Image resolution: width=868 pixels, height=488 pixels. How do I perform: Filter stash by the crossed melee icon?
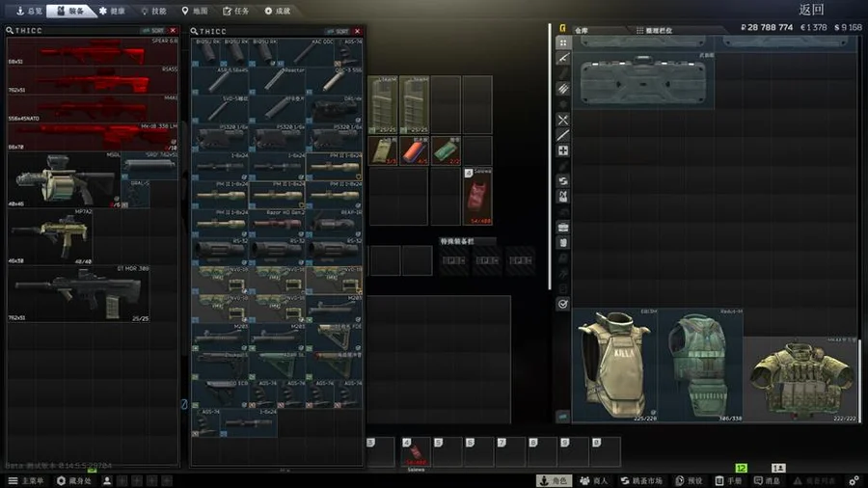[x=563, y=120]
